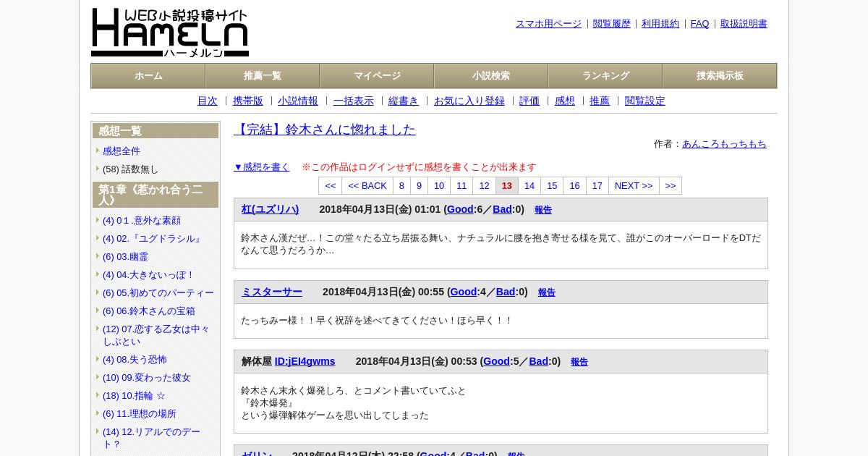
Task: Go to comments page 17
Action: [x=597, y=186]
